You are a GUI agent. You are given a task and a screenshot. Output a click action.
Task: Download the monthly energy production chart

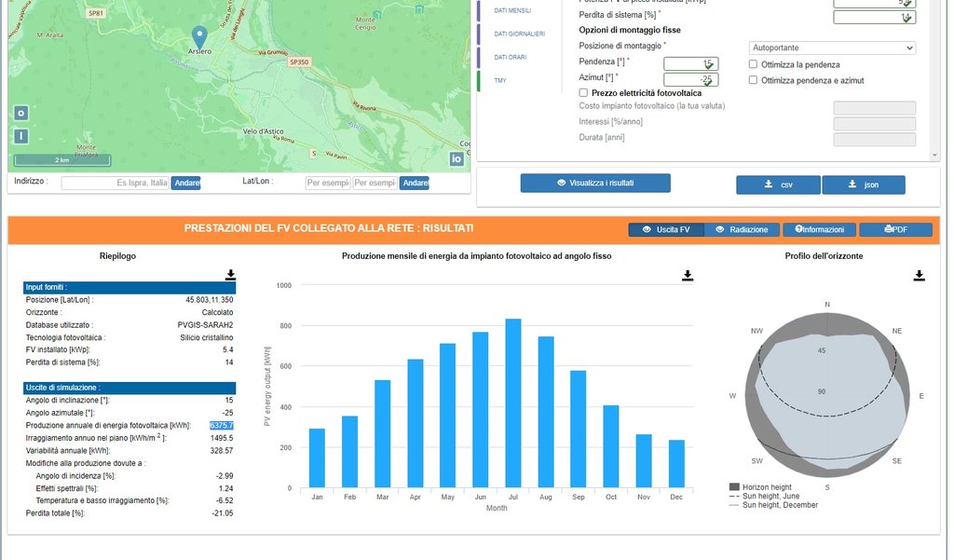687,275
